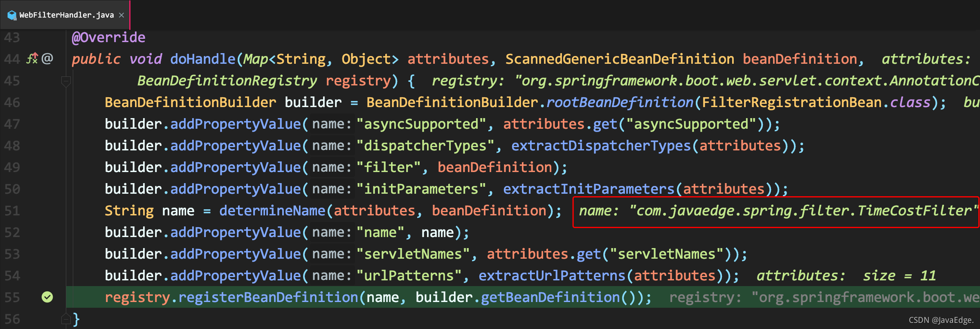Collapse the method fold marker at line 45
The image size is (980, 329).
pyautogui.click(x=66, y=81)
